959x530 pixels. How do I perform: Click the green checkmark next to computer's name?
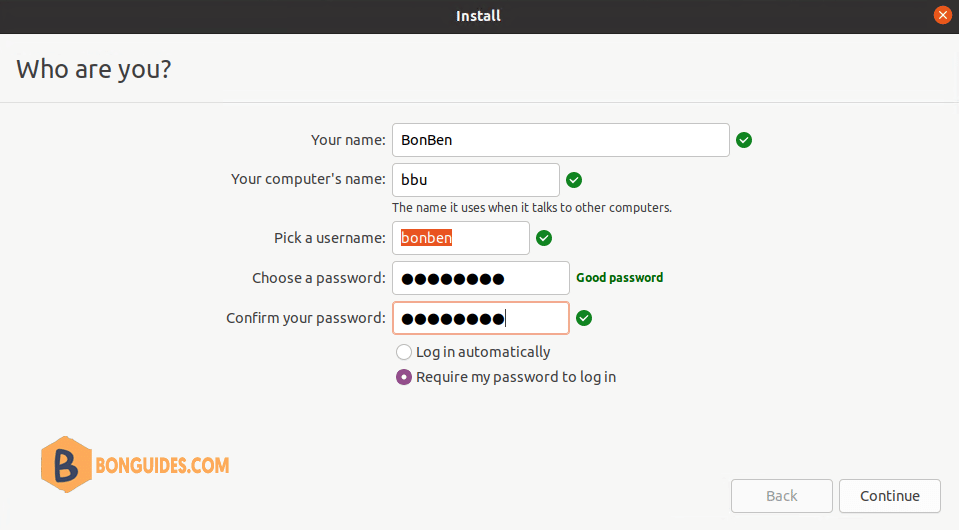(x=574, y=180)
